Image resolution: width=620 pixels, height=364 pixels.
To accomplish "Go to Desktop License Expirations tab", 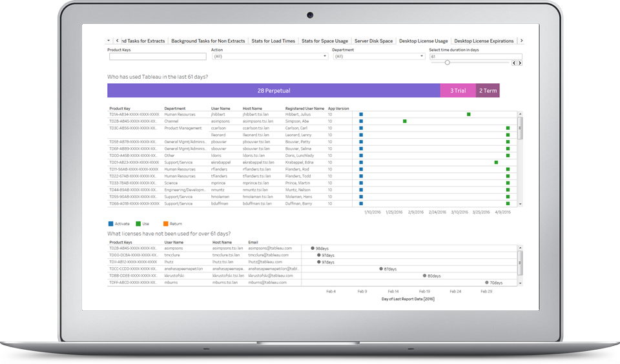I will (484, 41).
